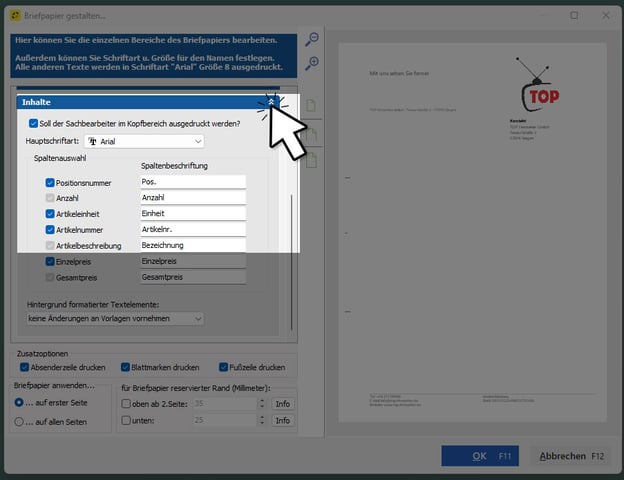The image size is (624, 480).
Task: Click the vertical scrollbar of Inhalte panel
Action: (291, 260)
